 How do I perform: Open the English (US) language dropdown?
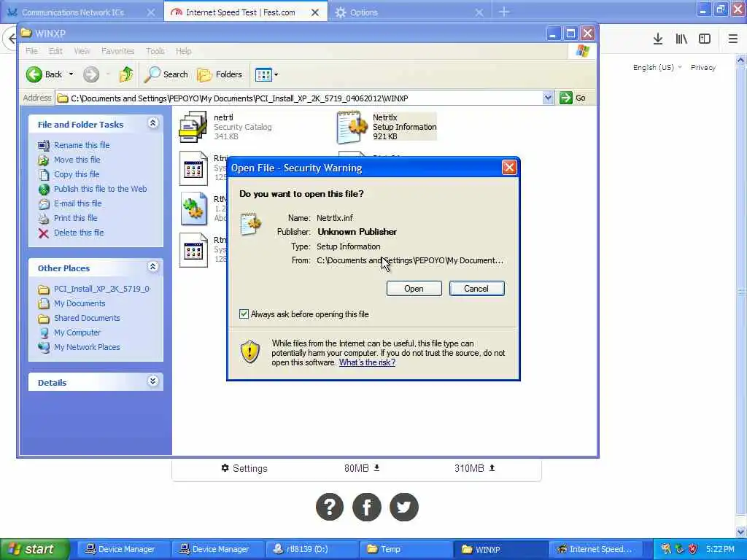(657, 68)
